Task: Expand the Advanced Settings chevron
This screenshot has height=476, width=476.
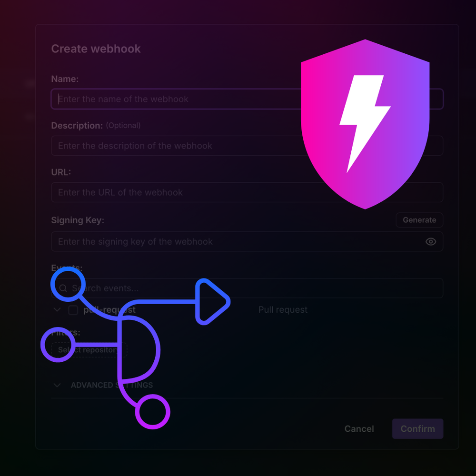Action: (x=57, y=385)
